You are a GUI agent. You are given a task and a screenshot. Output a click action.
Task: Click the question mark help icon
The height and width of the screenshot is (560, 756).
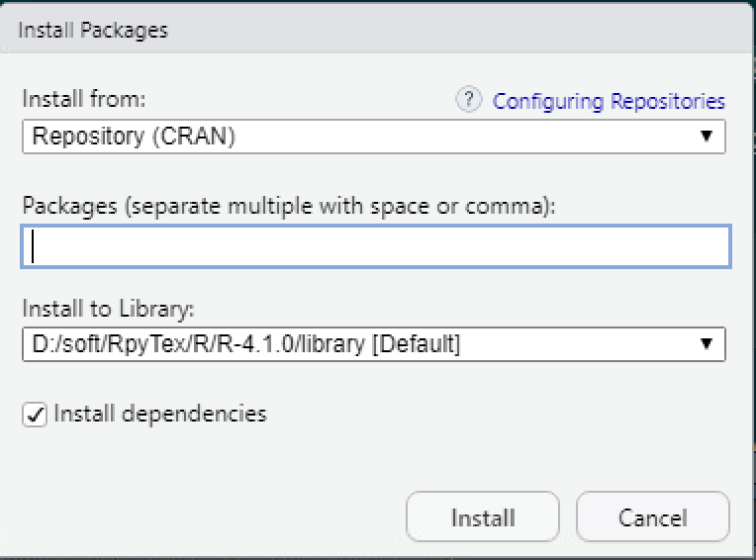tap(469, 100)
